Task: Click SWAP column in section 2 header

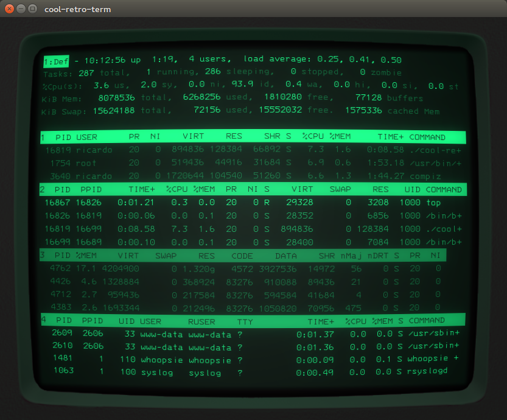Action: point(340,189)
